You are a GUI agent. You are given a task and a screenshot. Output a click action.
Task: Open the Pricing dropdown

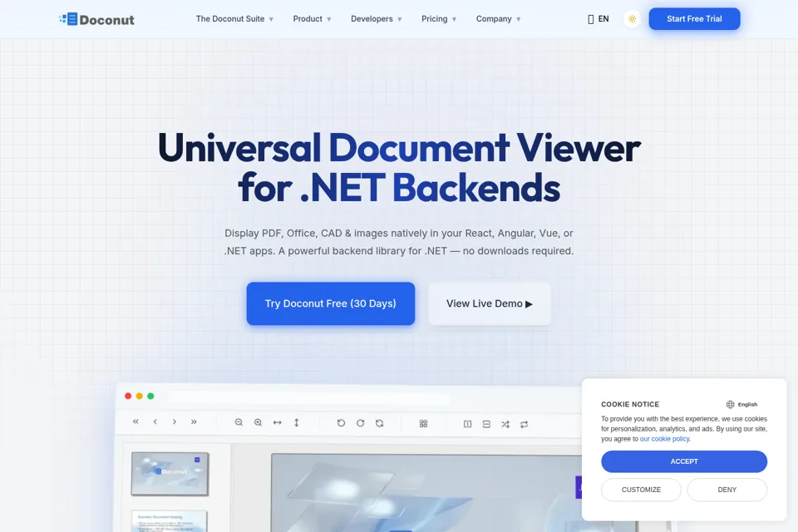click(x=439, y=19)
